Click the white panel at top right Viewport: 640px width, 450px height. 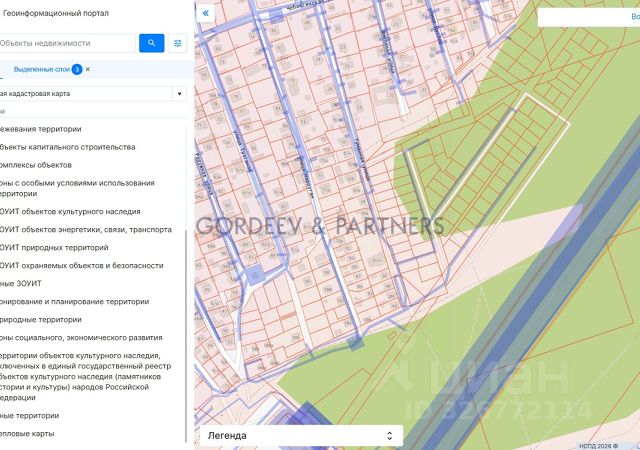[x=589, y=17]
